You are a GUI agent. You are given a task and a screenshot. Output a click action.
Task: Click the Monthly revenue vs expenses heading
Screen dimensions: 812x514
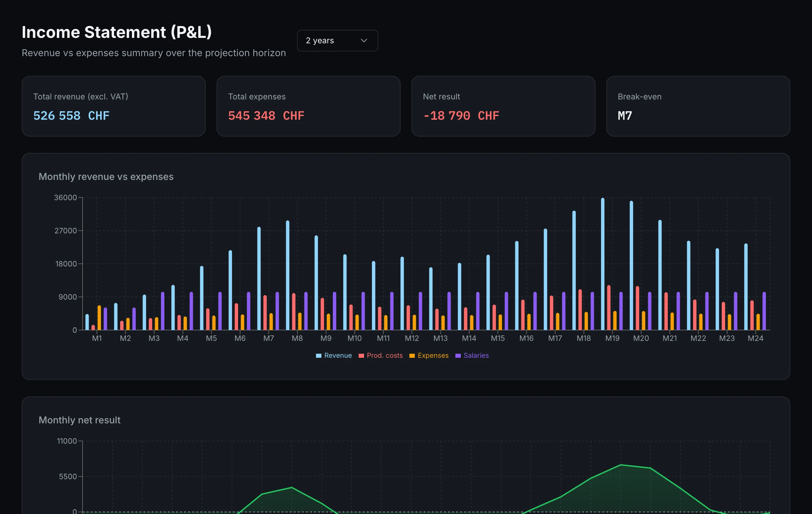pyautogui.click(x=106, y=177)
